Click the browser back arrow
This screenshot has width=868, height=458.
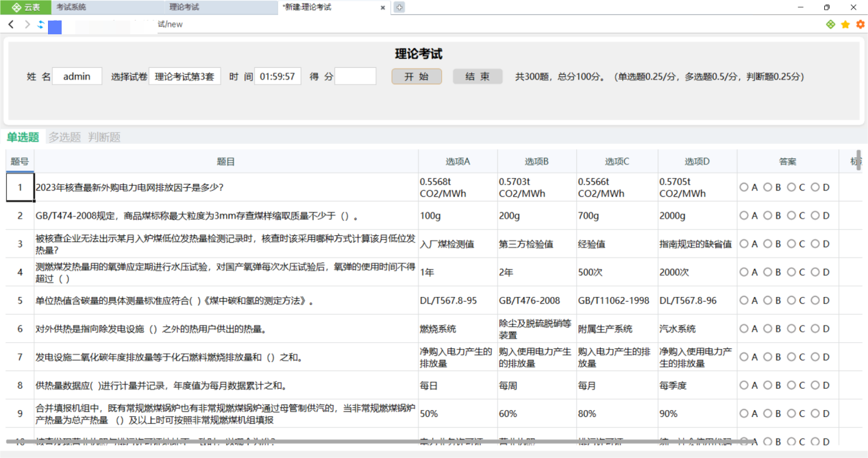11,25
